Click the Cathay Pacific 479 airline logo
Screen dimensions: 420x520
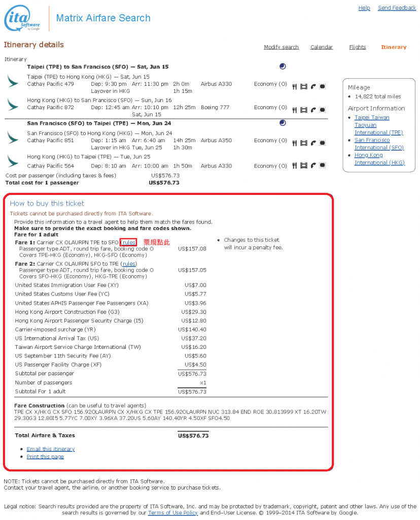tap(13, 81)
